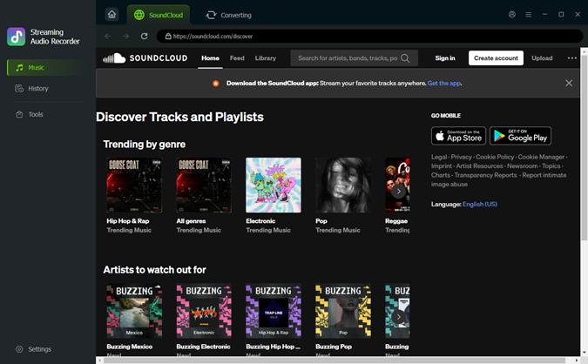This screenshot has width=588, height=364.
Task: Click the Streaming Audio Recorder app logo
Action: pos(17,37)
